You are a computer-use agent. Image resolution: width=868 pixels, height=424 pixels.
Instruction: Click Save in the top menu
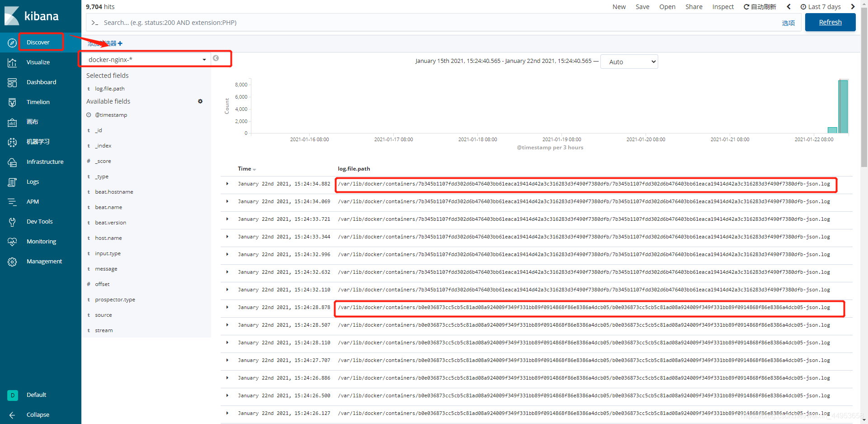coord(642,7)
